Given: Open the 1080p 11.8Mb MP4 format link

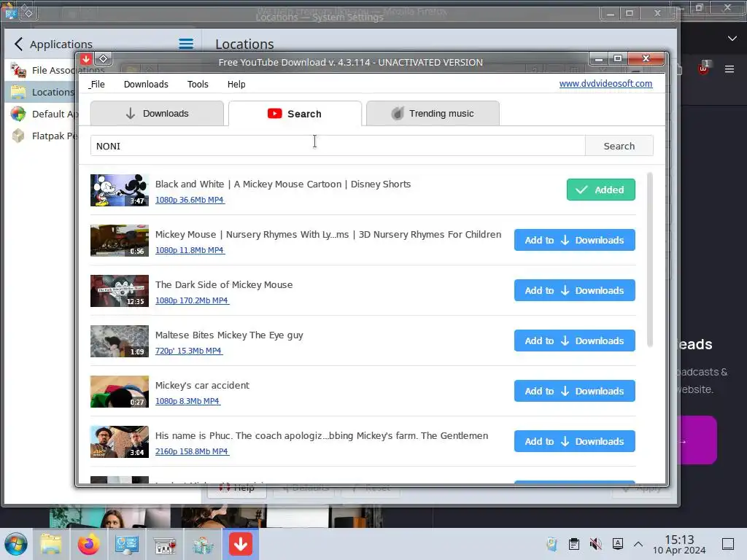Looking at the screenshot, I should (190, 250).
